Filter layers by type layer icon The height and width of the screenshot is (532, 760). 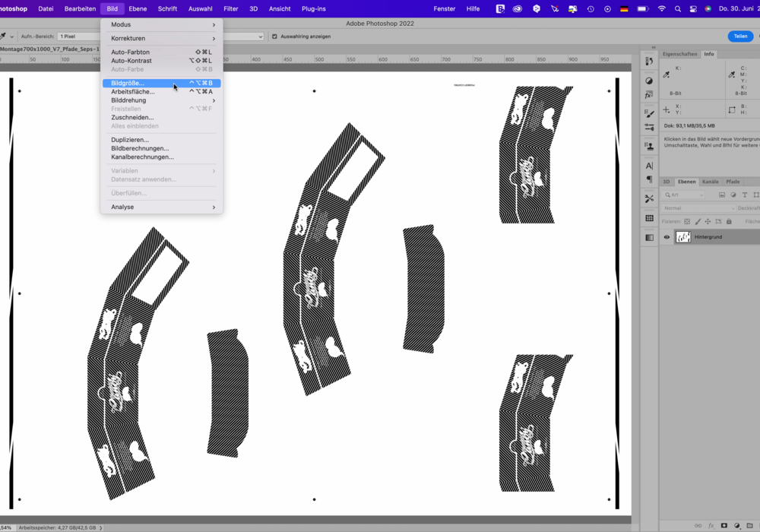[x=745, y=195]
